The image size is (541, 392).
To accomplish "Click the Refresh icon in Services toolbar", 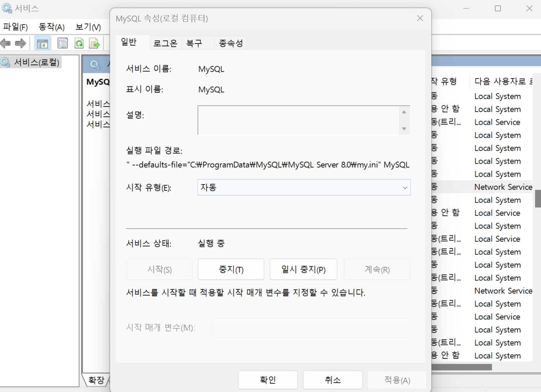I will (79, 43).
